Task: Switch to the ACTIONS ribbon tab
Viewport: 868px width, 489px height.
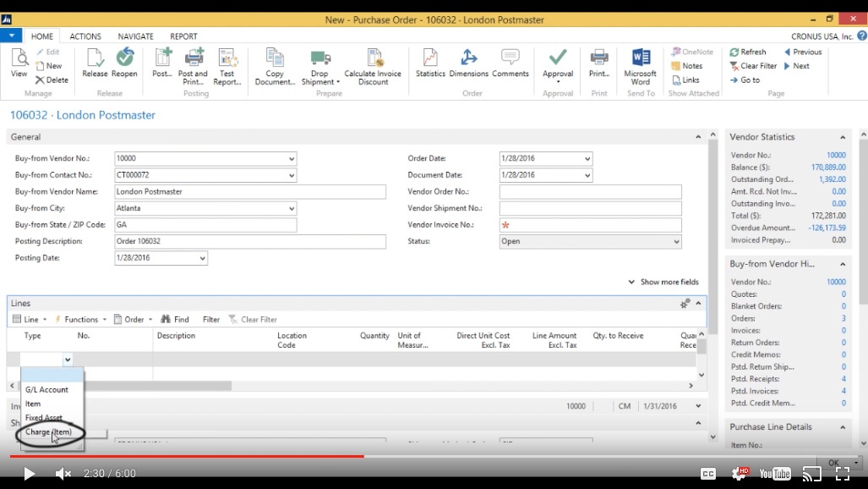Action: point(85,36)
